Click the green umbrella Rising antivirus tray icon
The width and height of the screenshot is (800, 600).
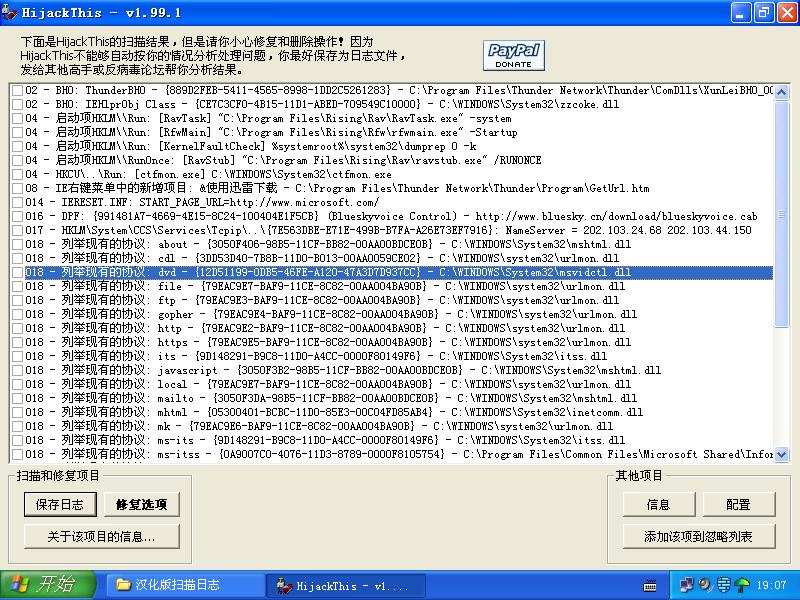742,585
